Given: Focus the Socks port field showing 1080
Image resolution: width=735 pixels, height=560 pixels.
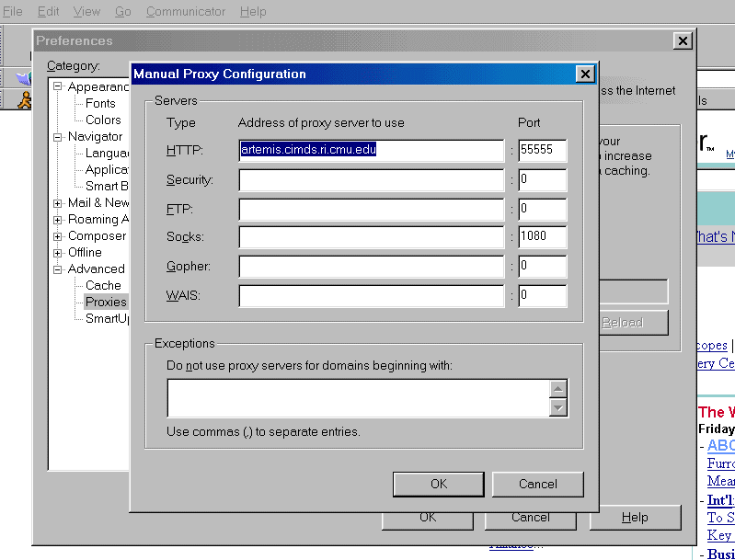Looking at the screenshot, I should [x=542, y=236].
